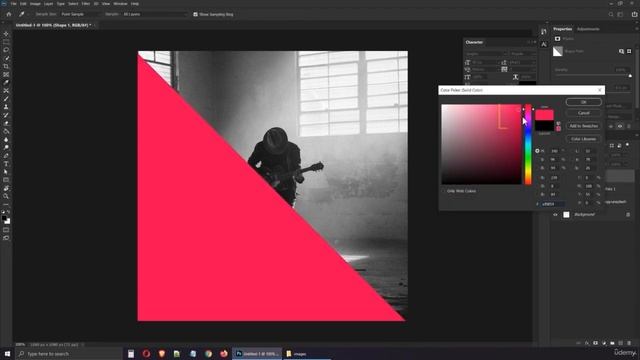Click foreground color swatch in toolbar
The height and width of the screenshot is (360, 640).
(4, 219)
